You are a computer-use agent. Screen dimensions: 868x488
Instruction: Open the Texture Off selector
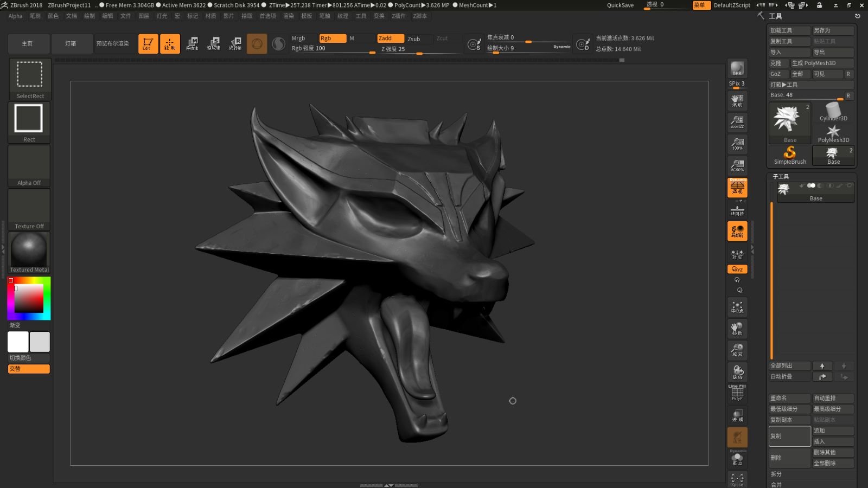29,209
